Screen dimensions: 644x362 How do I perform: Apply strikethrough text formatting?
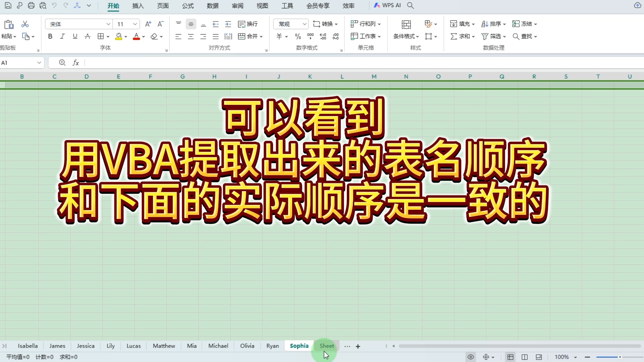(x=88, y=36)
